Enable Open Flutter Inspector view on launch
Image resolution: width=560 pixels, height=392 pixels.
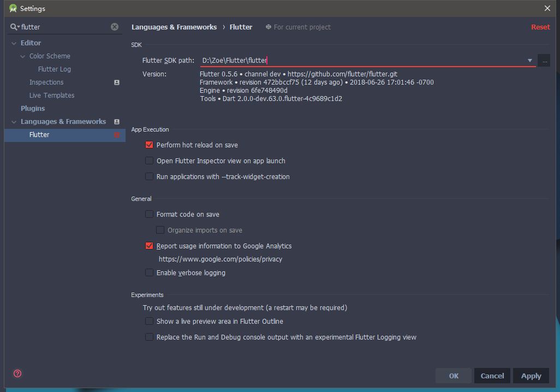[x=150, y=161]
